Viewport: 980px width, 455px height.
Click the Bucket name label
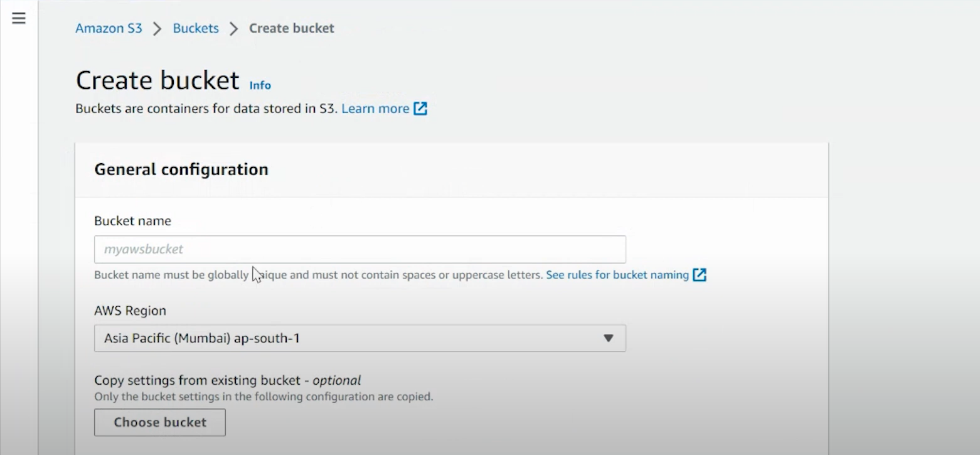(x=132, y=221)
